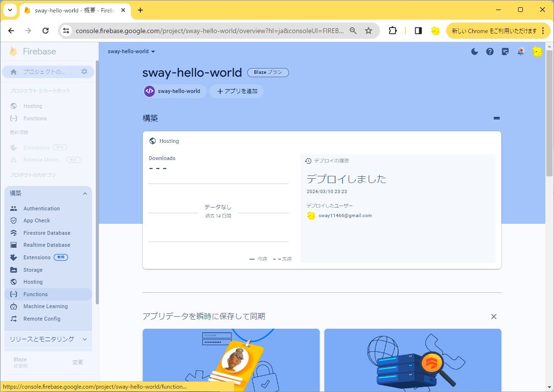
Task: Open a new browser tab
Action: pos(140,10)
